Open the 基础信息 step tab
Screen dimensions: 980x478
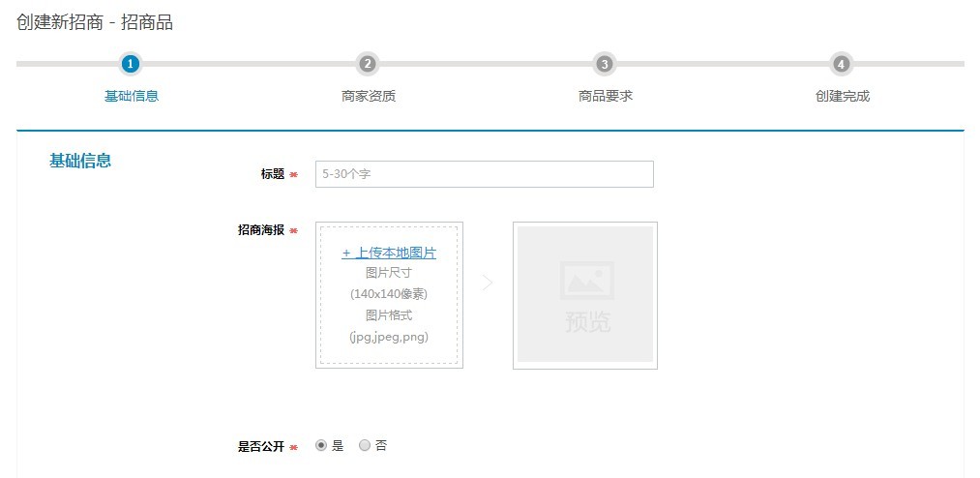tap(132, 96)
